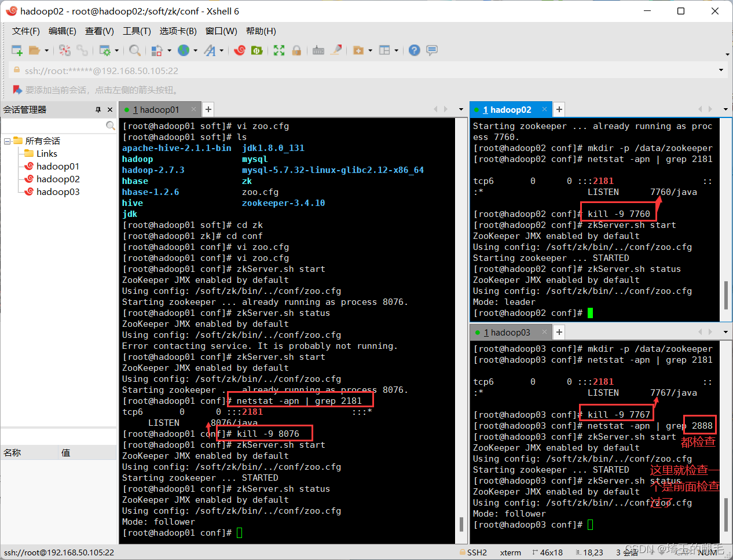
Task: Open the feedback chat bubble icon
Action: [432, 50]
